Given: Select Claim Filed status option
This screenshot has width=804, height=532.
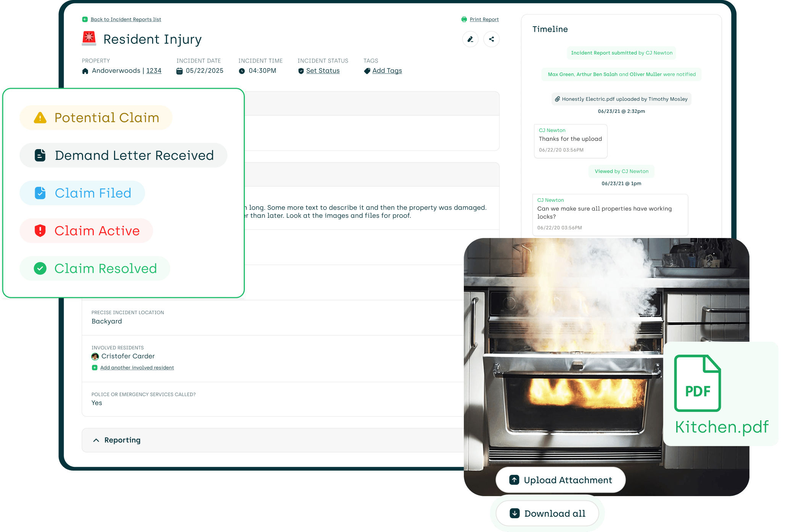Looking at the screenshot, I should (x=82, y=193).
